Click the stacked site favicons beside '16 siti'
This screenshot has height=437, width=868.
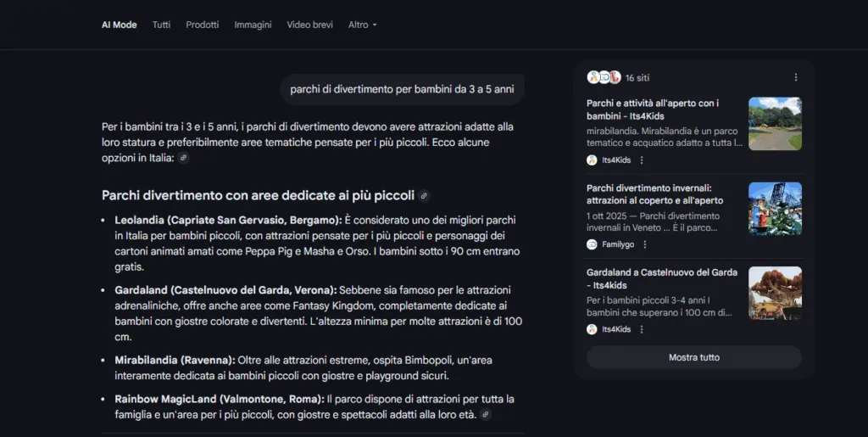(x=604, y=77)
